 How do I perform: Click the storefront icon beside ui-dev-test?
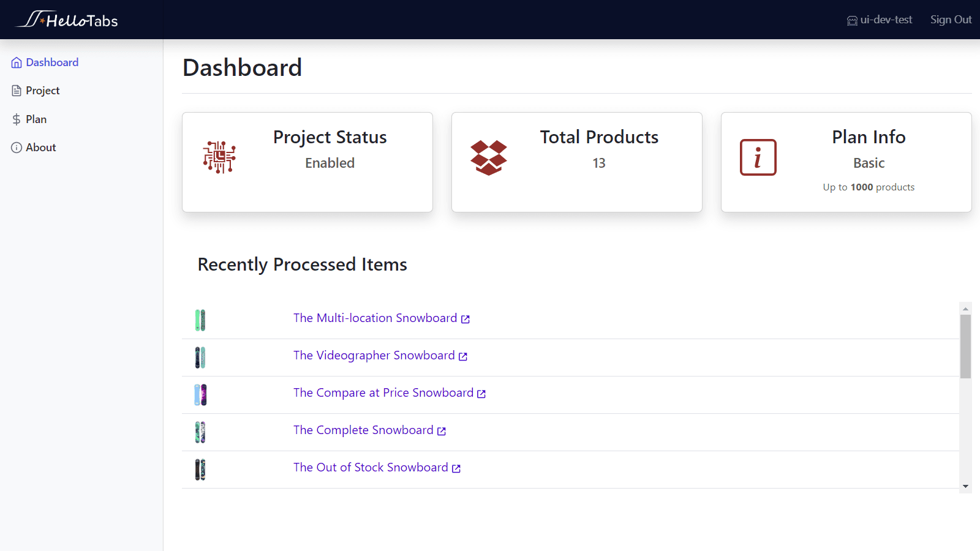(x=851, y=20)
